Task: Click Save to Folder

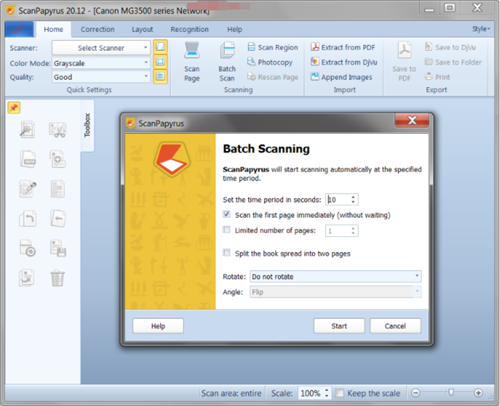Action: tap(453, 62)
